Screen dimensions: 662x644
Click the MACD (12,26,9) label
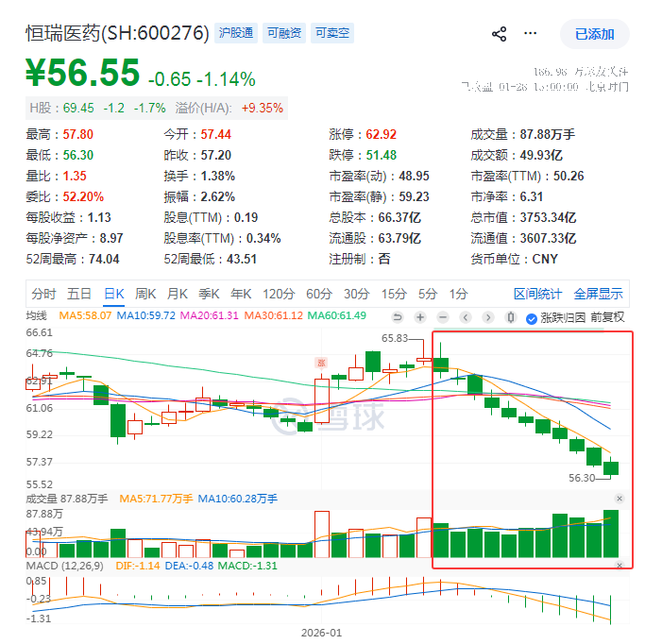tap(64, 566)
